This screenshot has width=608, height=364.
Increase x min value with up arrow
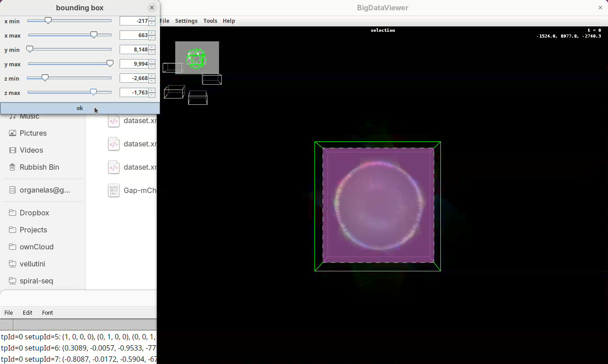[152, 19]
